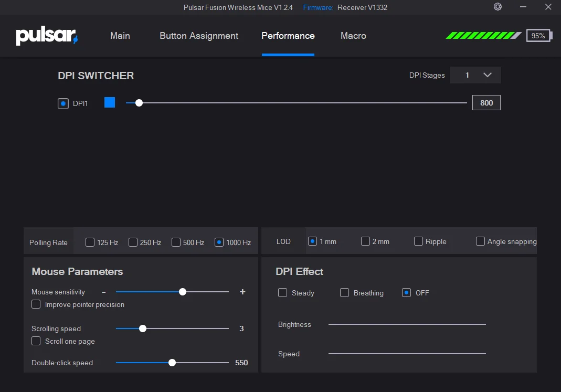
Task: Enable Scroll one page
Action: [36, 341]
